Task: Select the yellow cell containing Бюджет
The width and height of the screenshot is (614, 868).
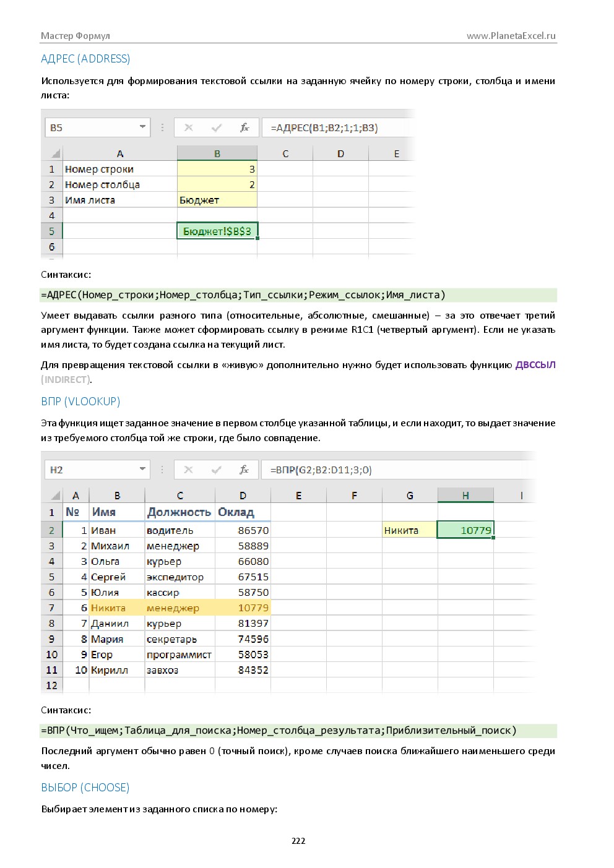Action: 217,200
